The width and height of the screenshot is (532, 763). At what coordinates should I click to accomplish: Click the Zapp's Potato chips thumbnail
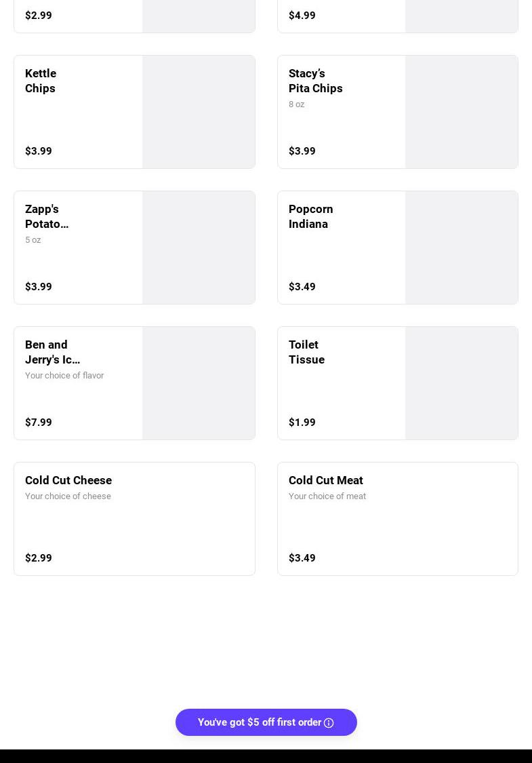click(x=199, y=248)
